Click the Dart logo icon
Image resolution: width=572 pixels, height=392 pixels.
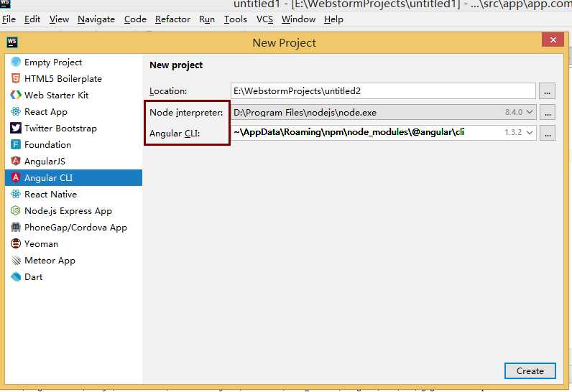pyautogui.click(x=16, y=277)
